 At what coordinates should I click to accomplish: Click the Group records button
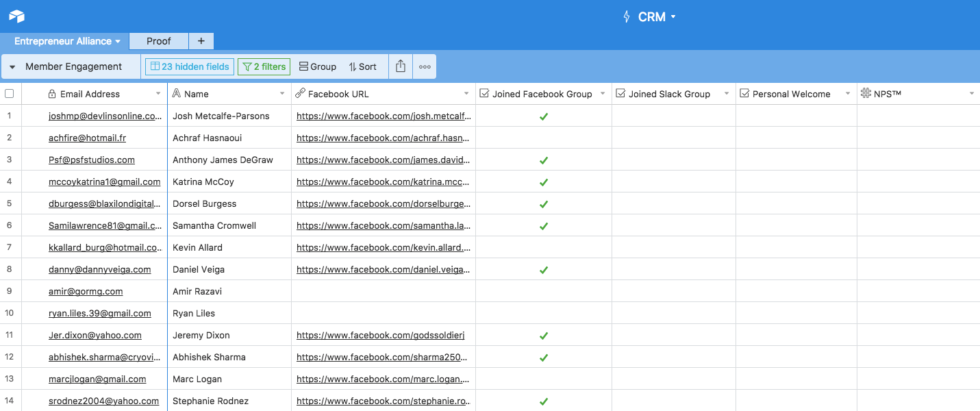(318, 66)
